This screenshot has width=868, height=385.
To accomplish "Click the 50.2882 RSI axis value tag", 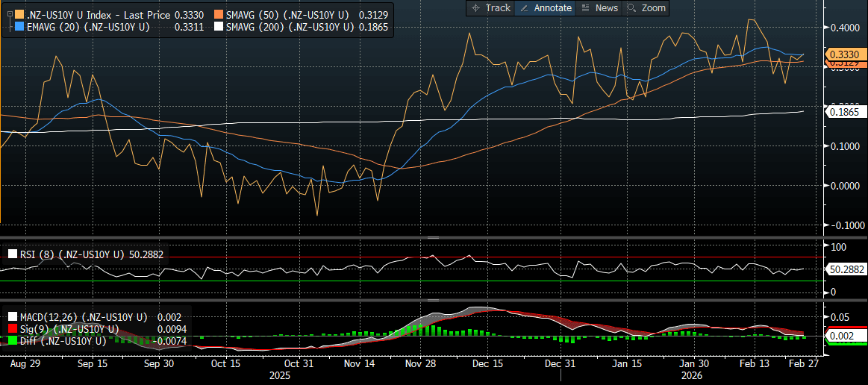I will tap(846, 269).
